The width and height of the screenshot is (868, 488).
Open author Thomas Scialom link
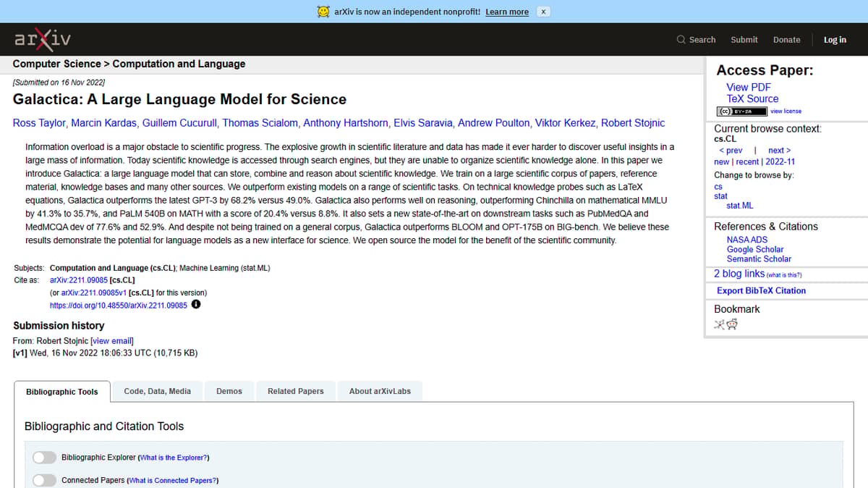pyautogui.click(x=260, y=122)
